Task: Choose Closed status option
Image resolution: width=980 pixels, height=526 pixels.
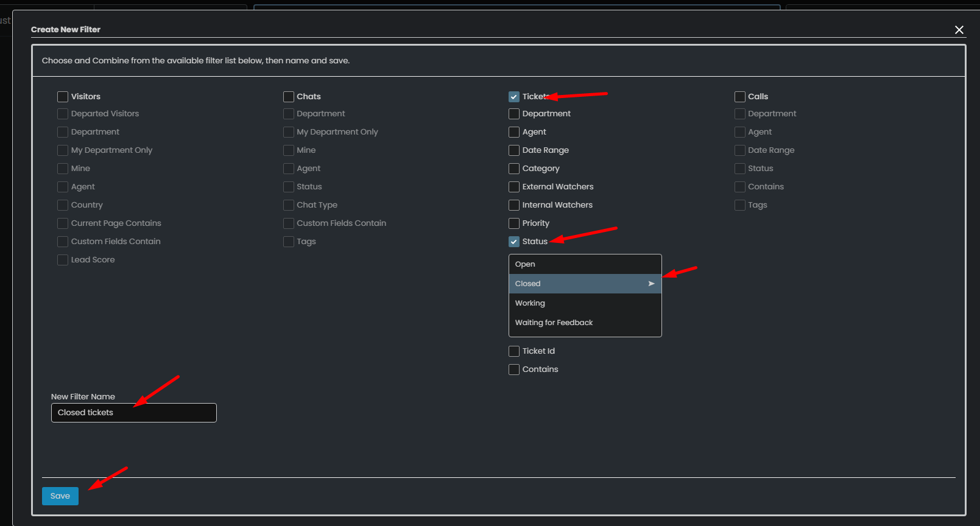Action: click(x=527, y=284)
